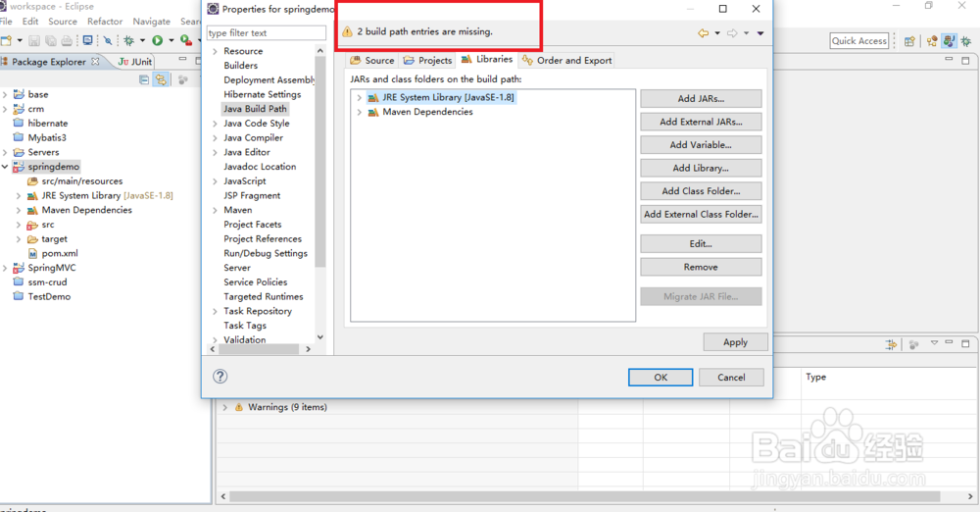Open the Debug configurations dropdown arrow
Image resolution: width=980 pixels, height=512 pixels.
[x=142, y=40]
